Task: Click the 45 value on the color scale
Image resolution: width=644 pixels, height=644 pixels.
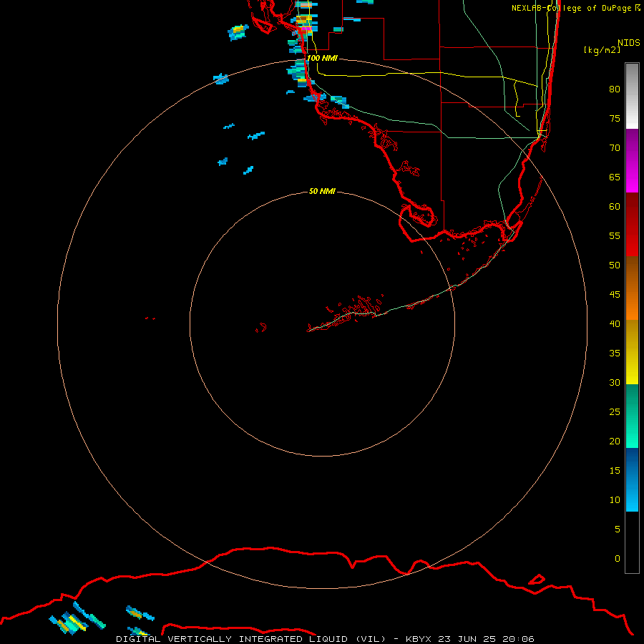Action: pyautogui.click(x=615, y=295)
